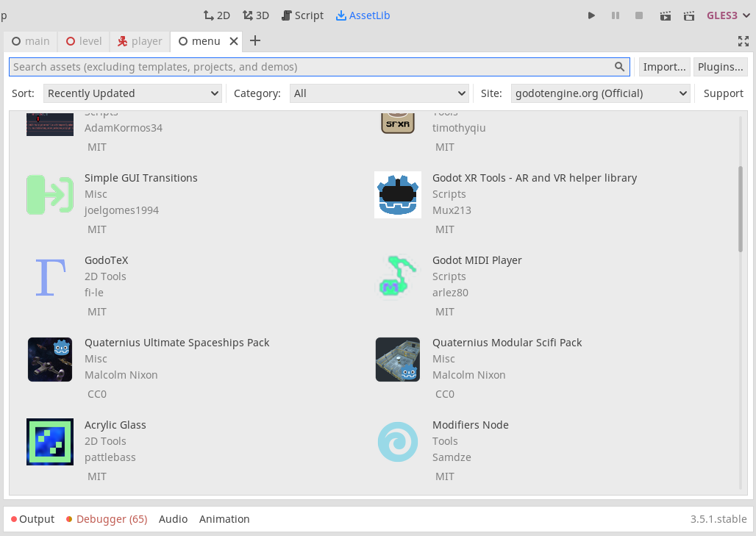Open the Sort dropdown Recently Updated
756x536 pixels.
[132, 93]
